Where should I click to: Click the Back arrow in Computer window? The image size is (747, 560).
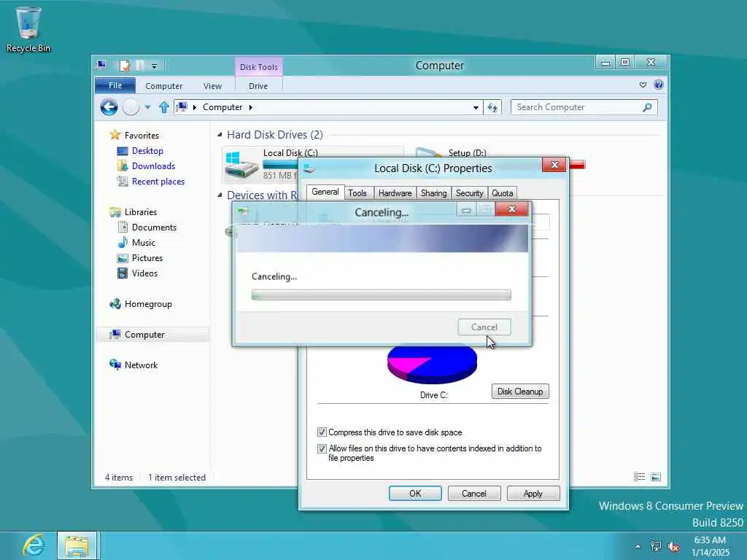pyautogui.click(x=109, y=107)
